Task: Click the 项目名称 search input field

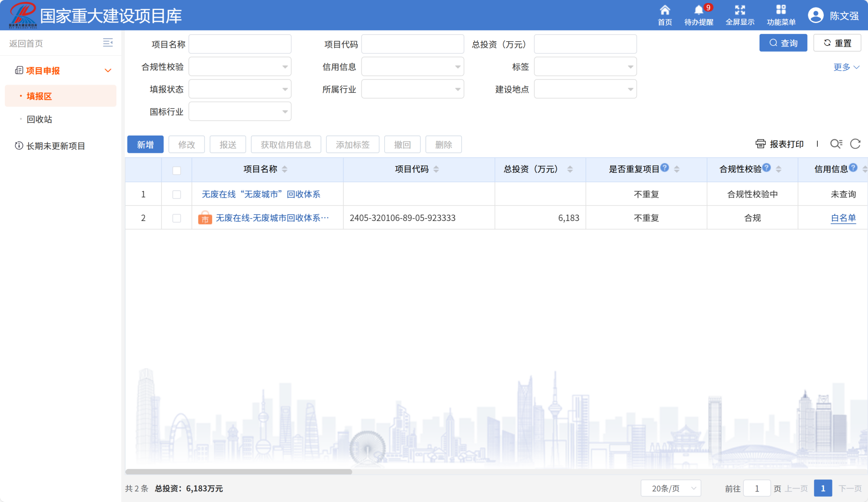Action: (240, 44)
